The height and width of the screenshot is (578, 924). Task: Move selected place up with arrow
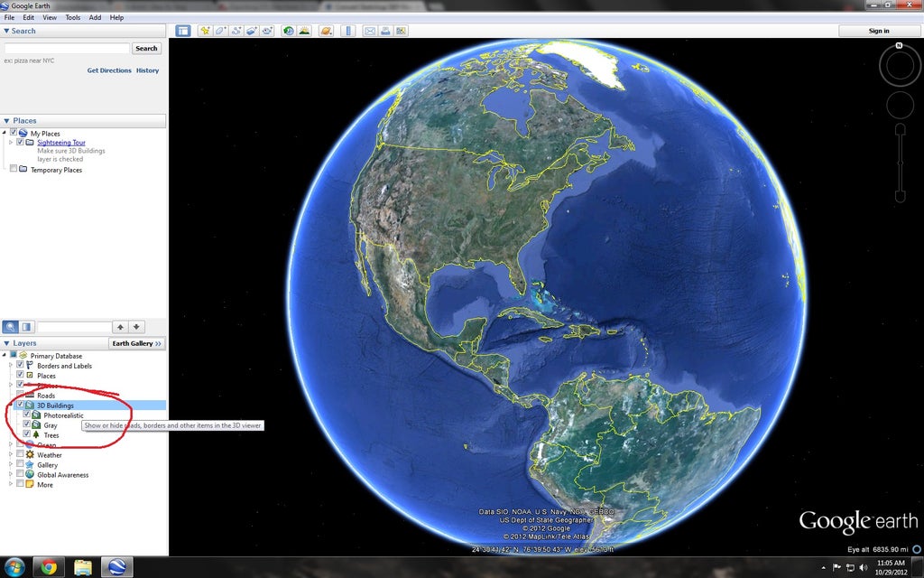120,327
